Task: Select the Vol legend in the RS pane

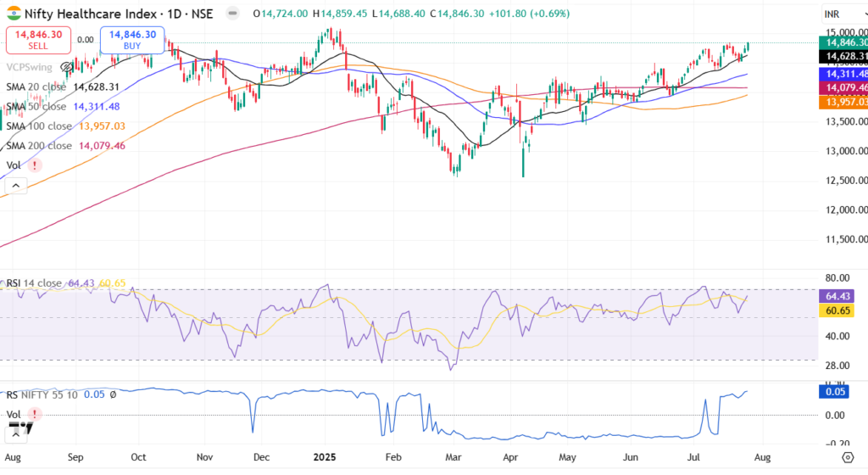Action: point(14,414)
